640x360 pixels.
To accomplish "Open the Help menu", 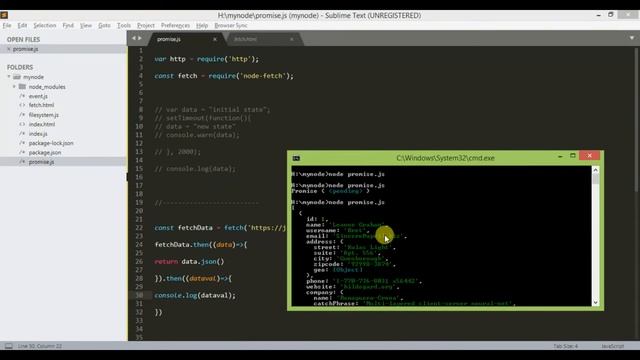I will [202, 25].
